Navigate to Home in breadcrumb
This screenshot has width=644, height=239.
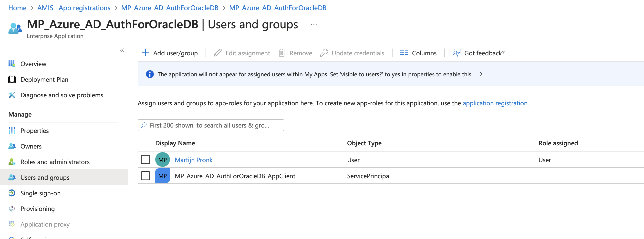tap(17, 8)
